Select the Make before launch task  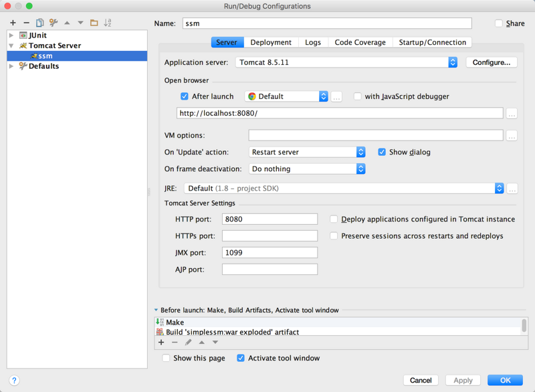point(338,322)
